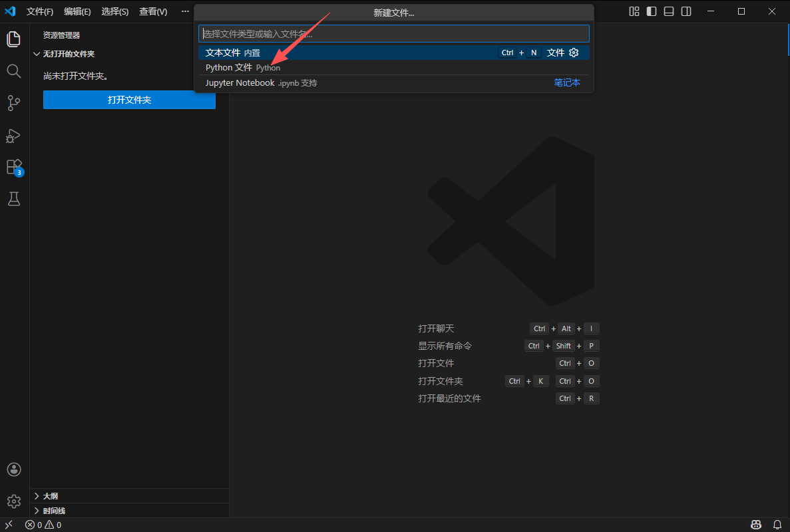
Task: Open the Search view icon
Action: click(x=14, y=71)
